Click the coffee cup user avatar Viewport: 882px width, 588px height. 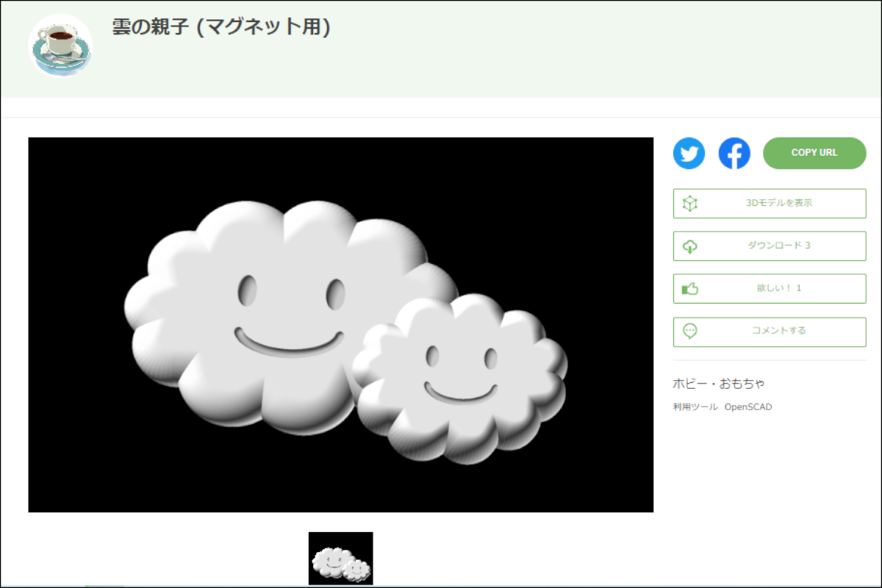click(60, 46)
